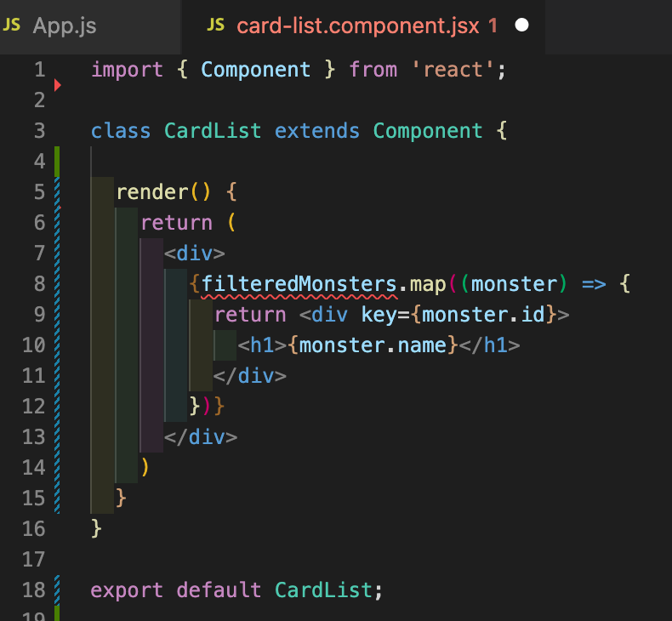Click line number 16 in the gutter
The image size is (672, 621).
pyautogui.click(x=34, y=529)
